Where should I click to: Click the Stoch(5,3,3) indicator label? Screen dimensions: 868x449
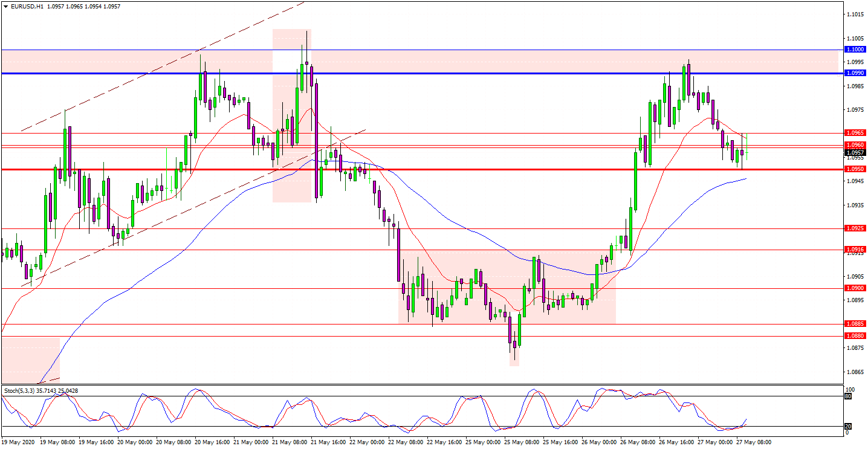(x=21, y=391)
